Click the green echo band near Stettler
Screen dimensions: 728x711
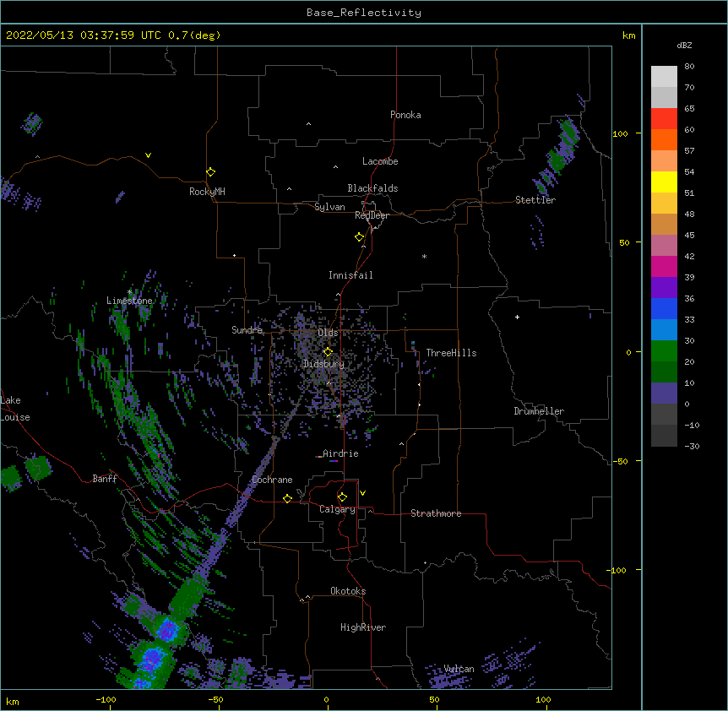[557, 160]
